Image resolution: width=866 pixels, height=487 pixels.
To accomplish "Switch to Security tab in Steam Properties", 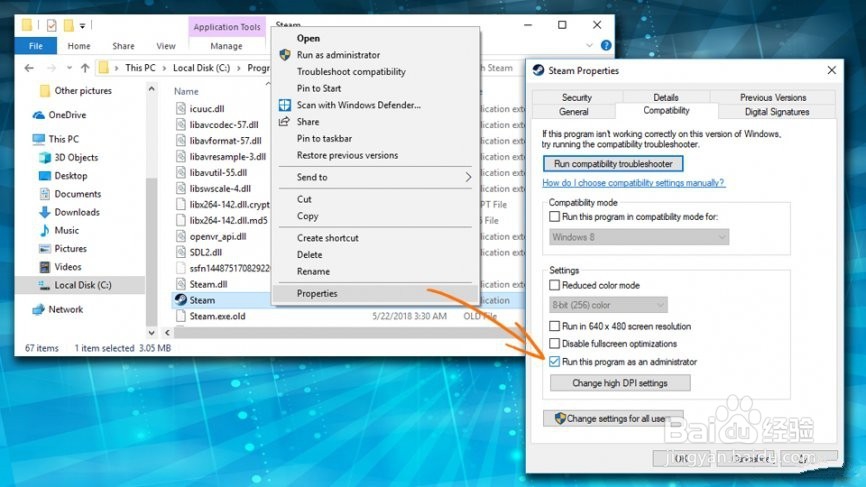I will point(577,97).
